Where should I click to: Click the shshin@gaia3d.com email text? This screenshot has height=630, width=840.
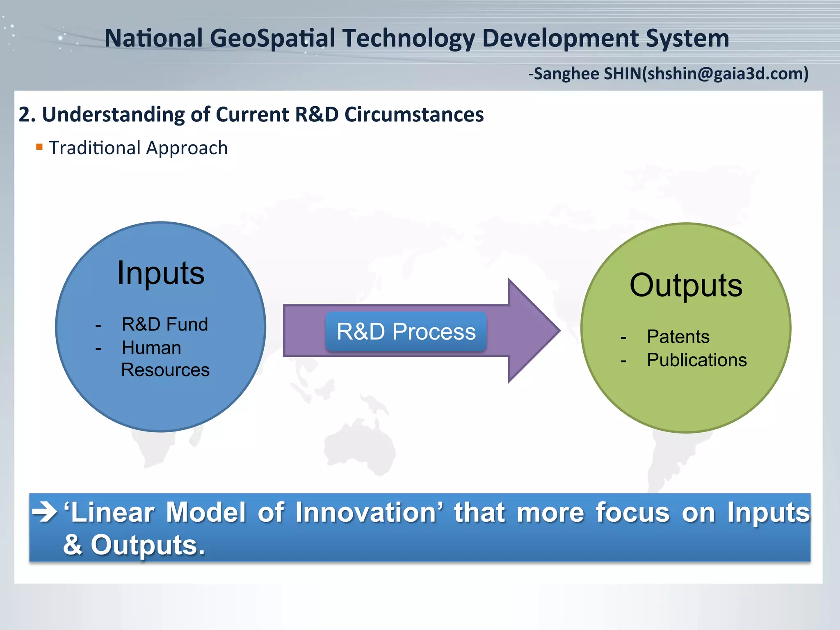[725, 74]
